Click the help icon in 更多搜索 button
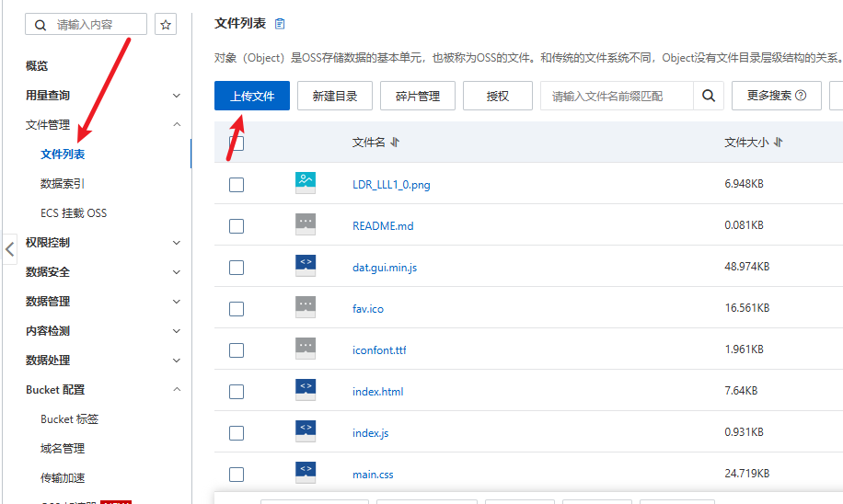 [802, 96]
